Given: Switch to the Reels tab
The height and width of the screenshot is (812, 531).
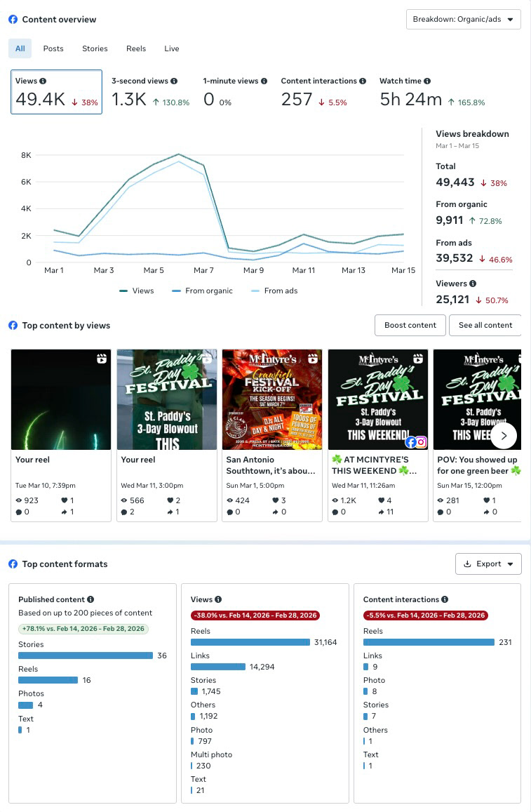Looking at the screenshot, I should pyautogui.click(x=136, y=48).
